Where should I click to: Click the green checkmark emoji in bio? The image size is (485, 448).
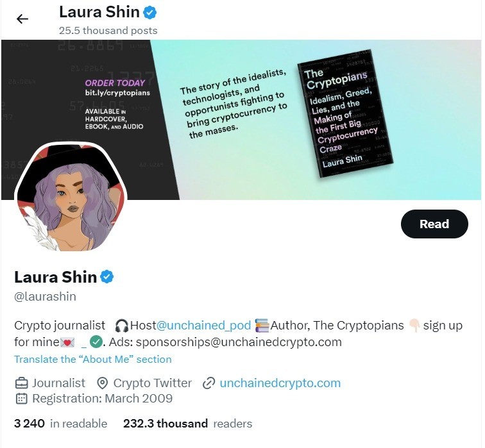pos(96,342)
